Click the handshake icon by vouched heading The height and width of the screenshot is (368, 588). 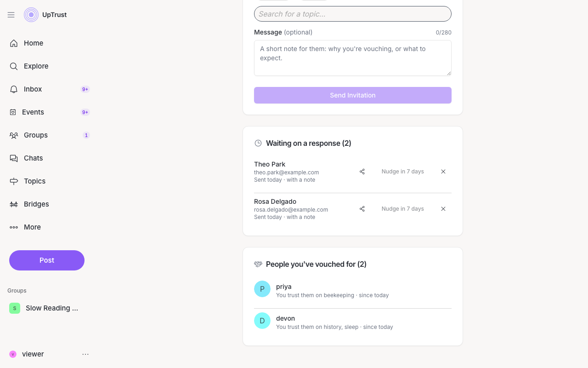coord(258,264)
